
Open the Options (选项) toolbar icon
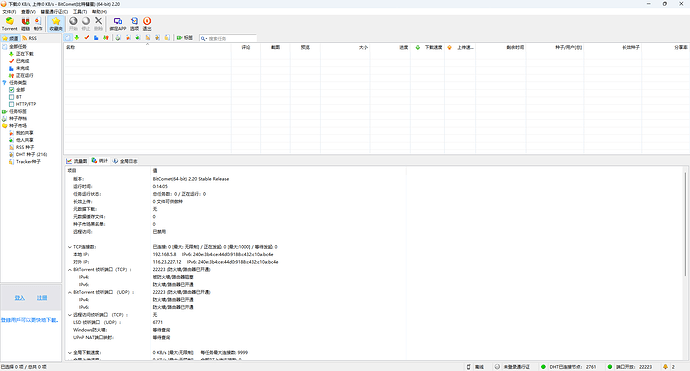point(134,24)
